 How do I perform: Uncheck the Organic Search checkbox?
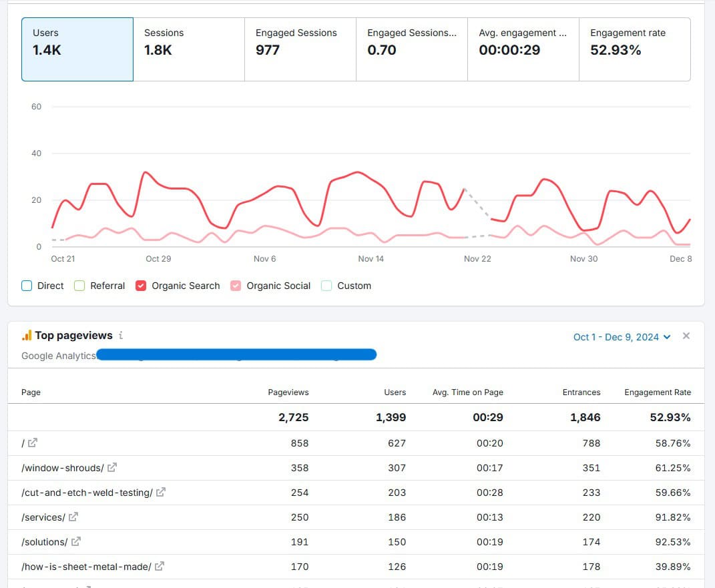point(141,286)
